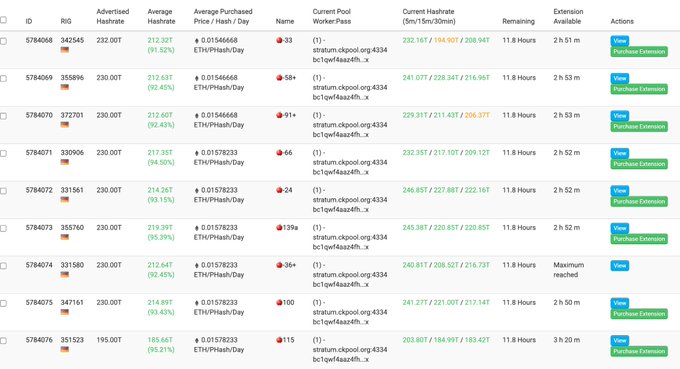
Task: Click German flag under rig 342545
Action: 65,50
